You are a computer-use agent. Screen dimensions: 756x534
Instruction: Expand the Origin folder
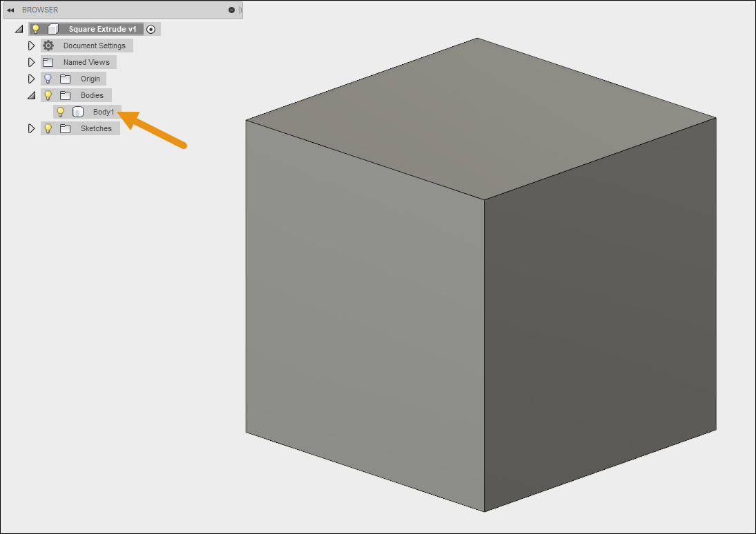pyautogui.click(x=31, y=79)
